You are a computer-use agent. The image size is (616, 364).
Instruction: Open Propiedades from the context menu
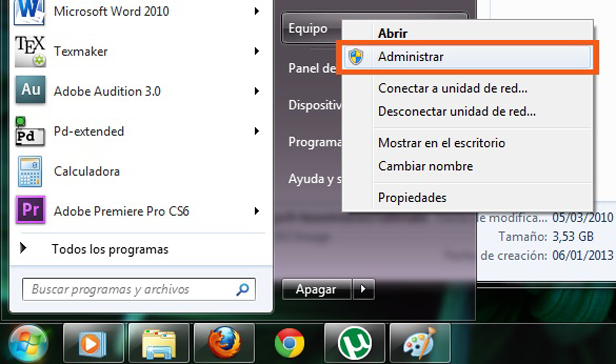click(412, 198)
